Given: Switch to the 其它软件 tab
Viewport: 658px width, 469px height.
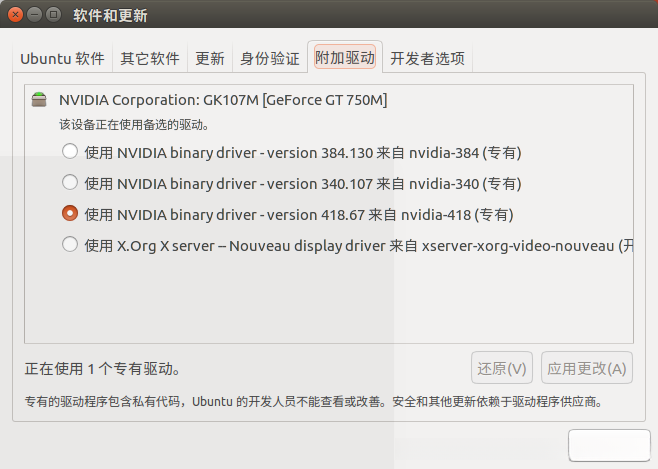Looking at the screenshot, I should [x=150, y=58].
